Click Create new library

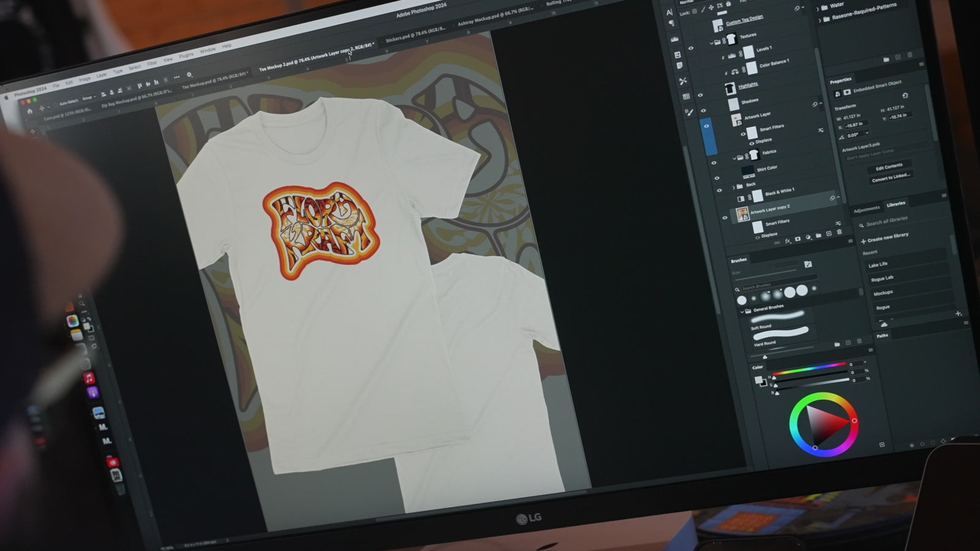tap(884, 238)
